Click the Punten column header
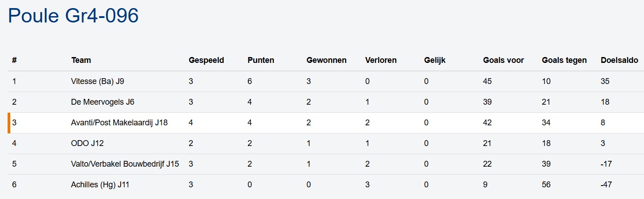Viewport: 644px width, 199px height. [x=261, y=60]
